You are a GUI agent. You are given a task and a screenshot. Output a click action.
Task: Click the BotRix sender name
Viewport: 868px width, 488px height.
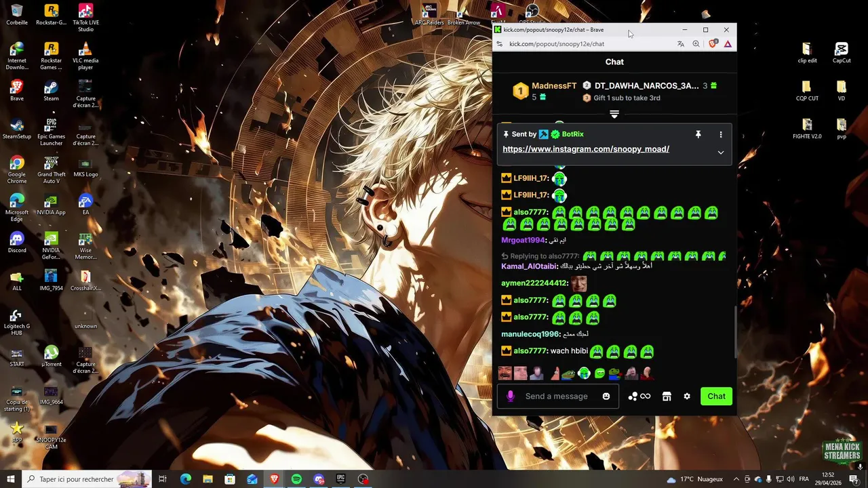pos(573,134)
